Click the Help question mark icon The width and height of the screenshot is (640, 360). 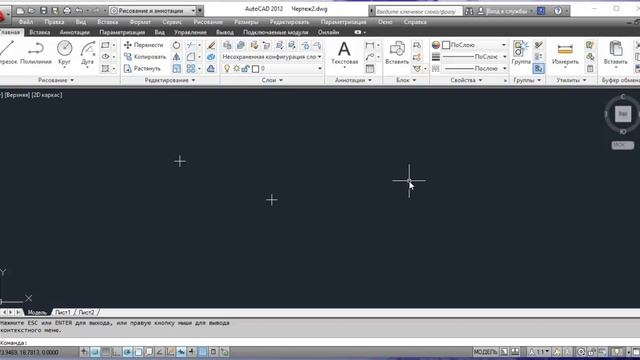[x=558, y=11]
